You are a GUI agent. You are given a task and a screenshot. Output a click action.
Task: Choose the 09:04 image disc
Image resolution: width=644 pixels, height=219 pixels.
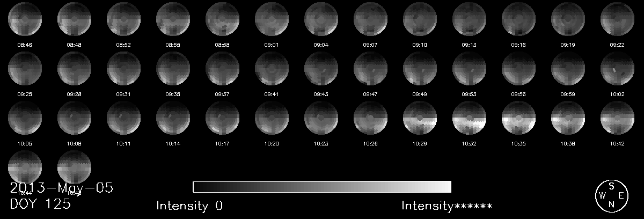click(x=321, y=19)
